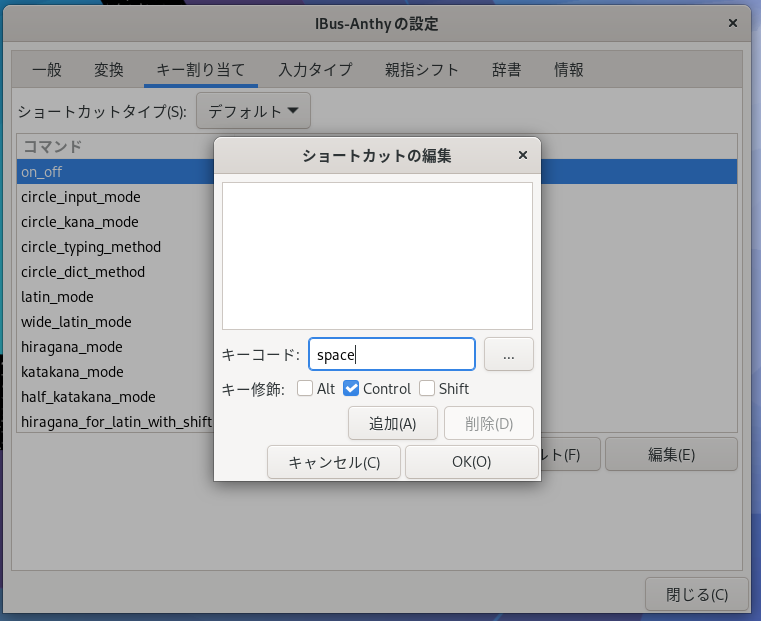Image resolution: width=761 pixels, height=621 pixels.
Task: Select the hiragana_mode row
Action: pos(116,347)
